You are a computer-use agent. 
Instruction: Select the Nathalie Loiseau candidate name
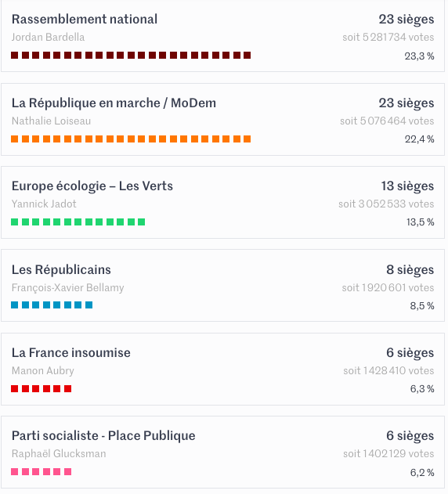[x=51, y=121]
